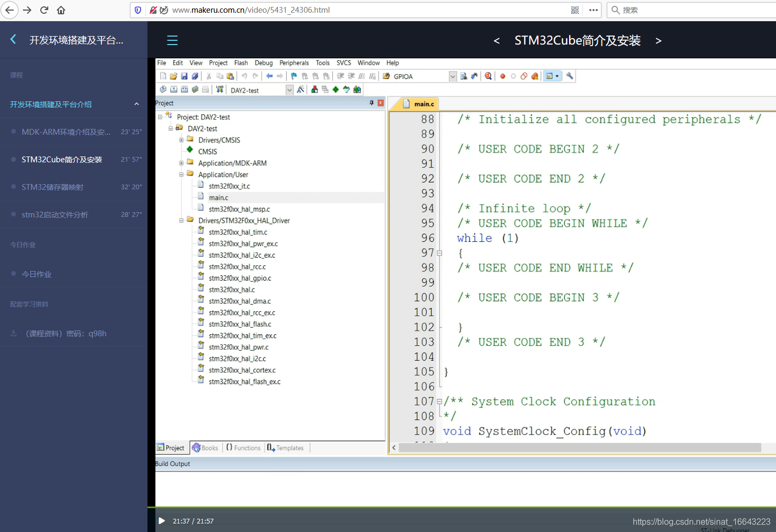Click the Save All icon in Keil toolbar

[x=195, y=76]
